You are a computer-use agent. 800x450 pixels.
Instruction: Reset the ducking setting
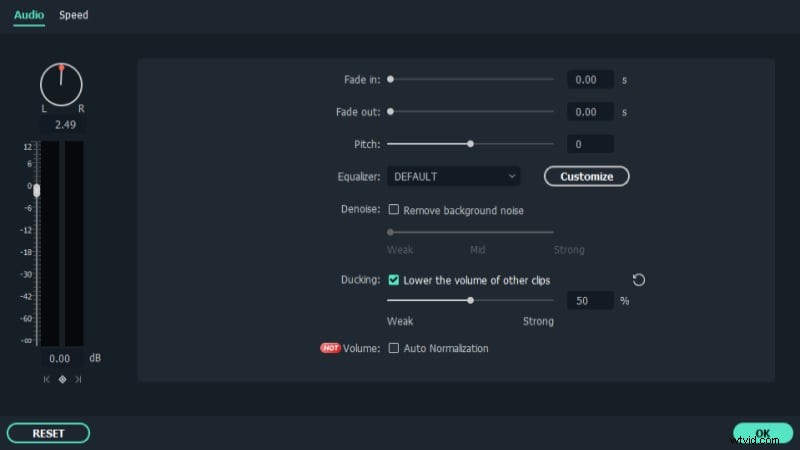638,280
